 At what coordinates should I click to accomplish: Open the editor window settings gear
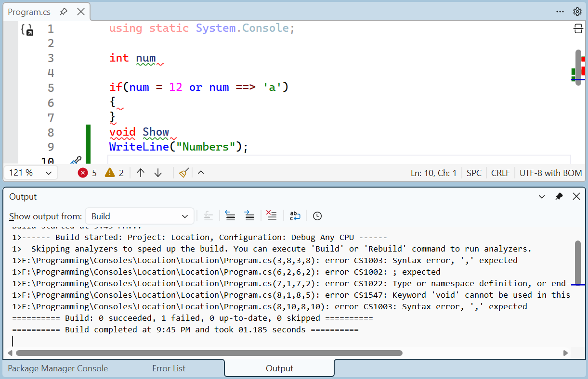point(577,12)
